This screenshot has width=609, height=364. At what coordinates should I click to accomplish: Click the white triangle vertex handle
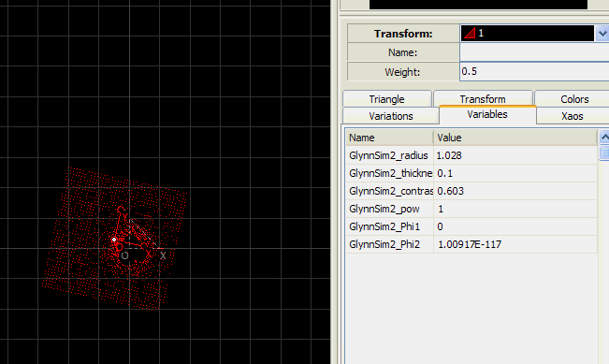pos(114,240)
